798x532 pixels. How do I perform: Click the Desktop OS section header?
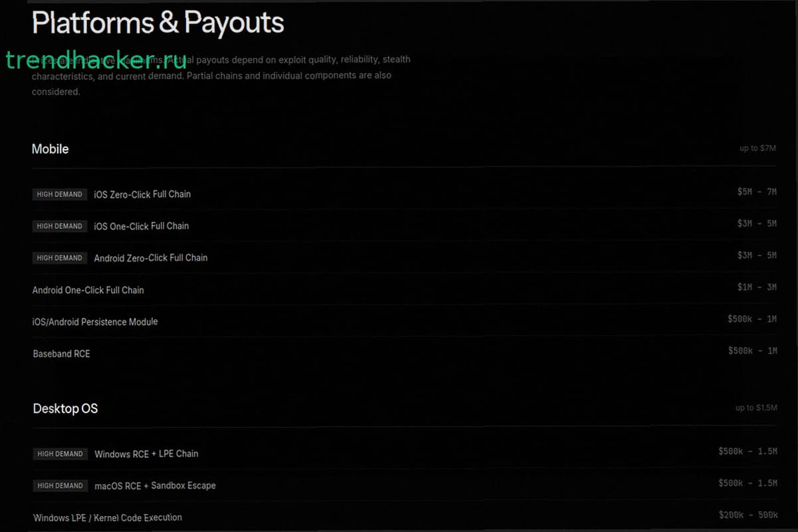tap(65, 408)
